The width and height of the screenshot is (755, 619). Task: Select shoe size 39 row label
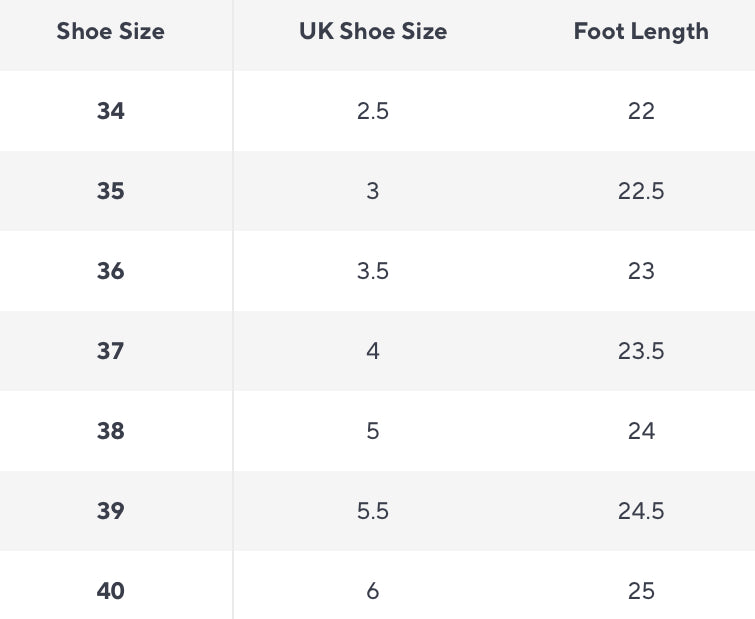[111, 511]
